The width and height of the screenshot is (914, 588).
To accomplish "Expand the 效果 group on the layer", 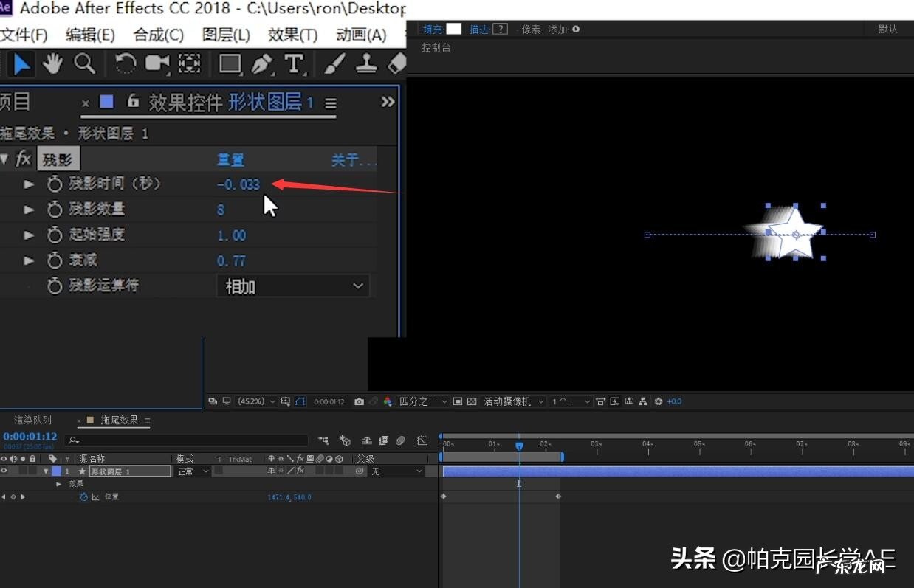I will (59, 484).
